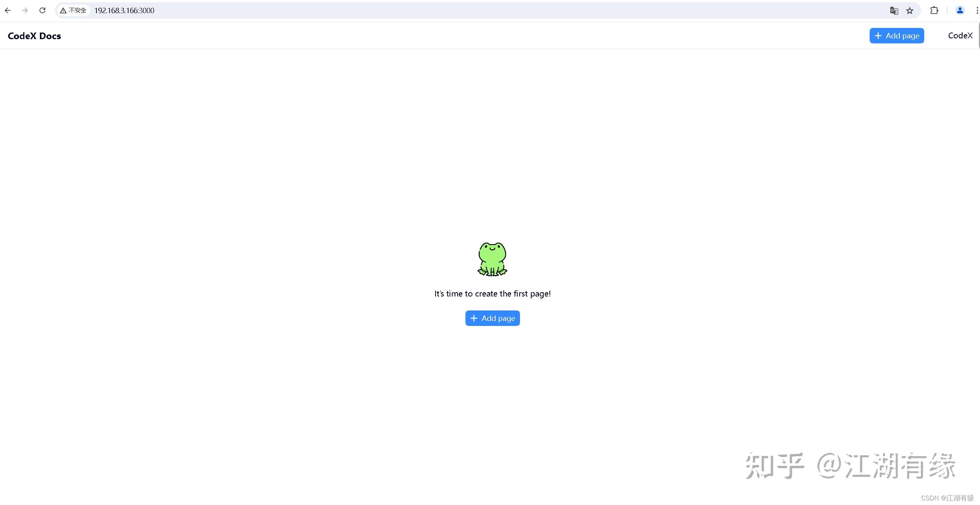The height and width of the screenshot is (505, 980).
Task: Click Add page button in header
Action: [896, 36]
